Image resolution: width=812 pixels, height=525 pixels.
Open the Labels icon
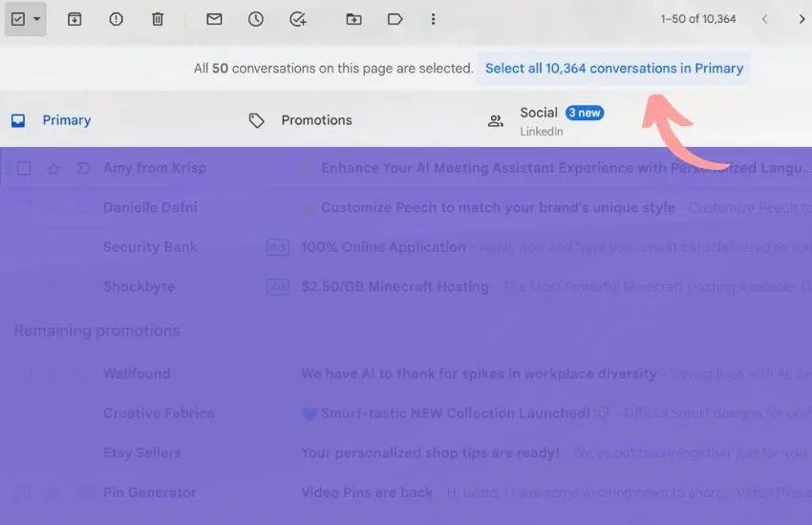point(395,19)
